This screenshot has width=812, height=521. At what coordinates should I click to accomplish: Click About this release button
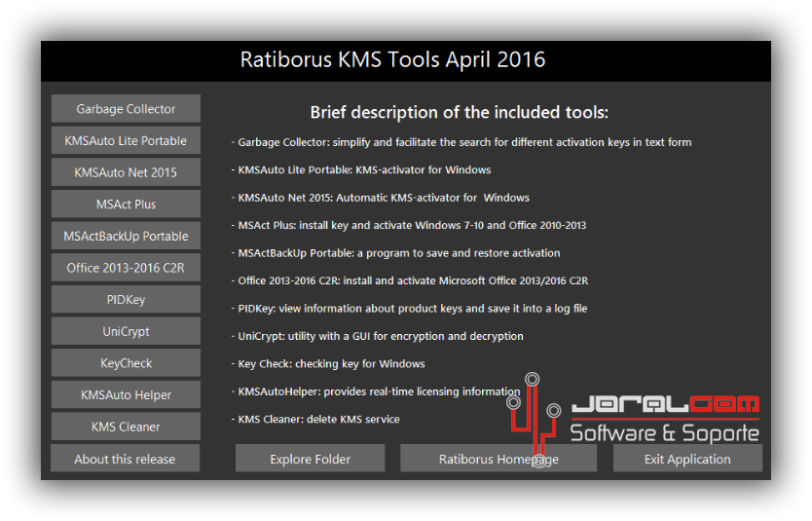[x=125, y=459]
